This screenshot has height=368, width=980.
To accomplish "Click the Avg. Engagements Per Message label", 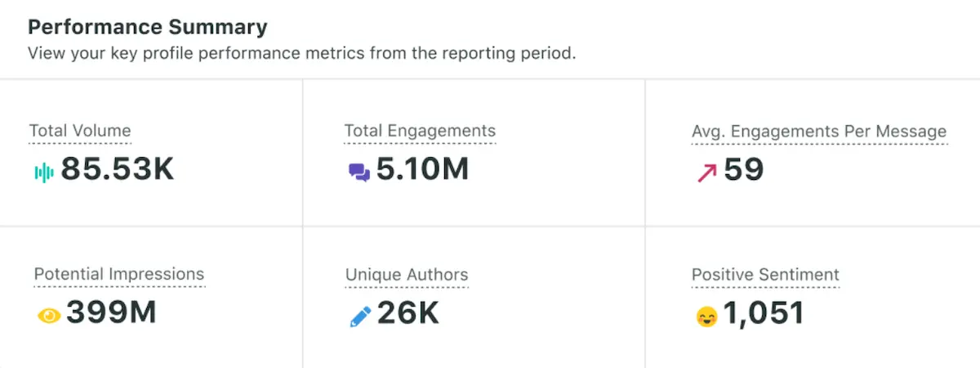I will pos(819,132).
